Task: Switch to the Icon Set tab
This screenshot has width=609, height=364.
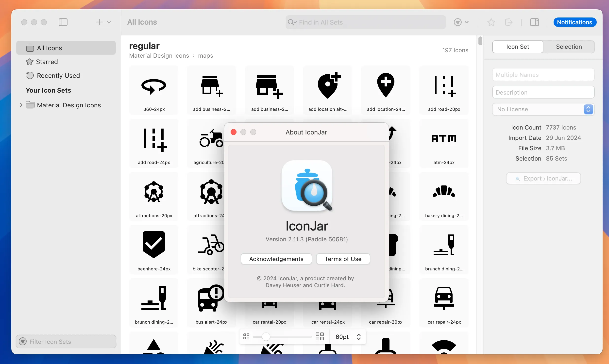Action: click(518, 47)
